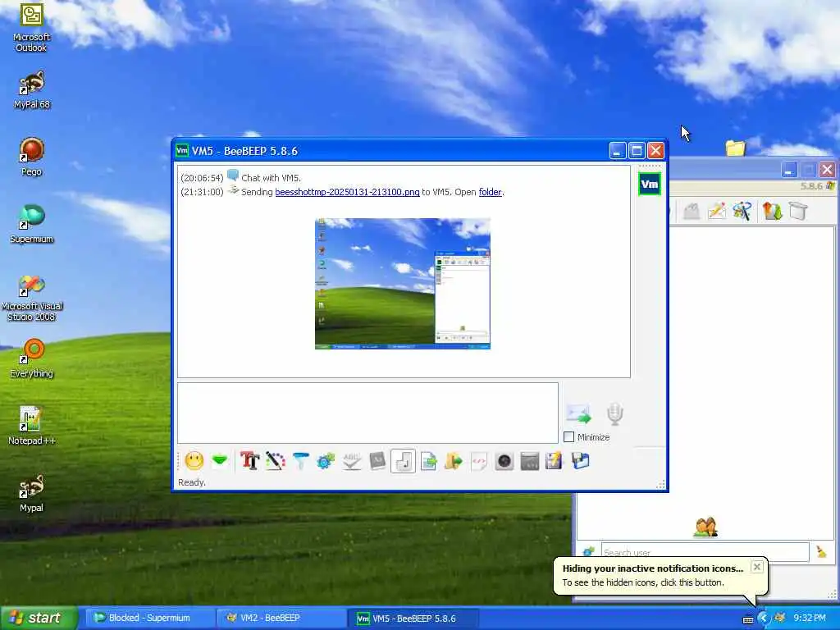Open the beesshottmp-20250131-213100.png file link

coord(347,192)
